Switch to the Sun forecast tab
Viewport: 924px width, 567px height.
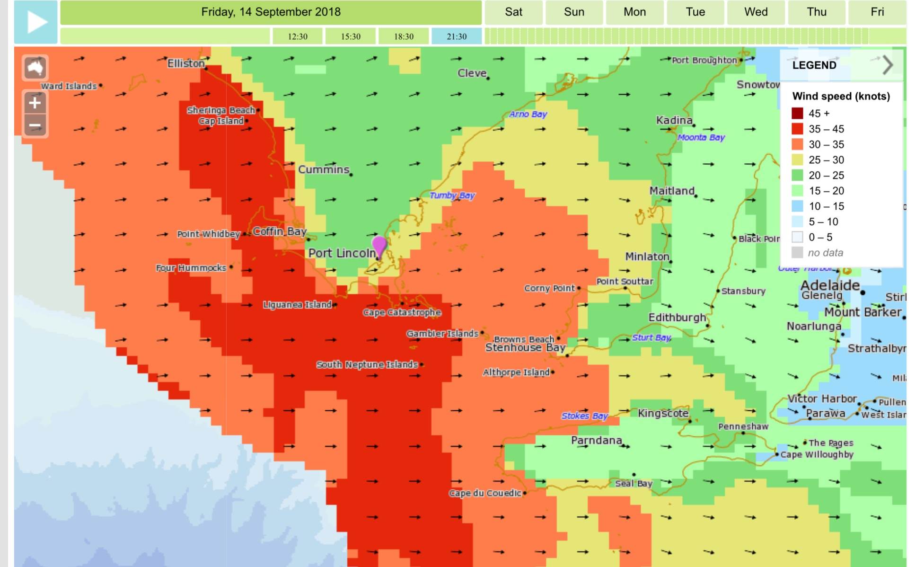click(x=574, y=12)
